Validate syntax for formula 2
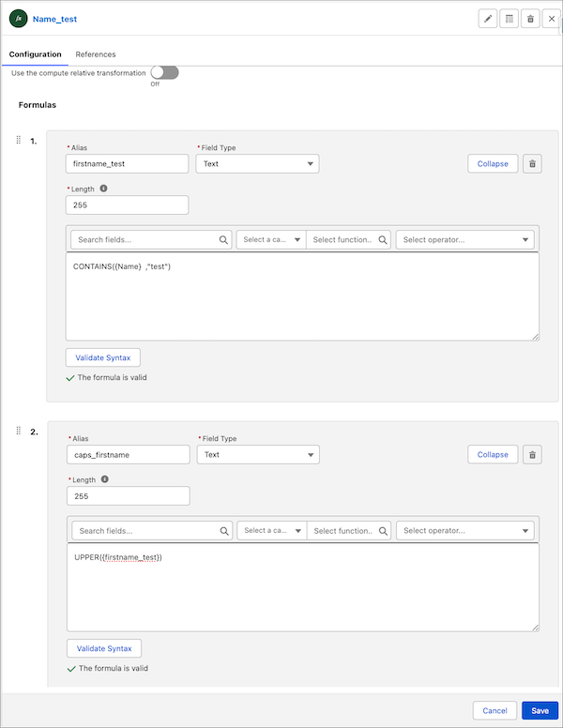The image size is (563, 728). [x=104, y=648]
